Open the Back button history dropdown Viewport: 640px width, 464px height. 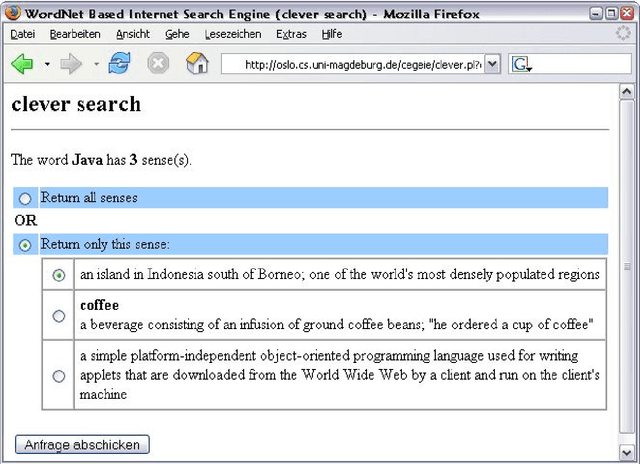[46, 65]
